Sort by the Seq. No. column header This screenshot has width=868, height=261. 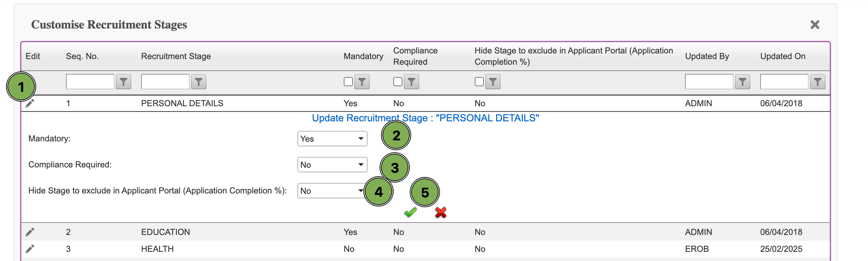pos(82,56)
